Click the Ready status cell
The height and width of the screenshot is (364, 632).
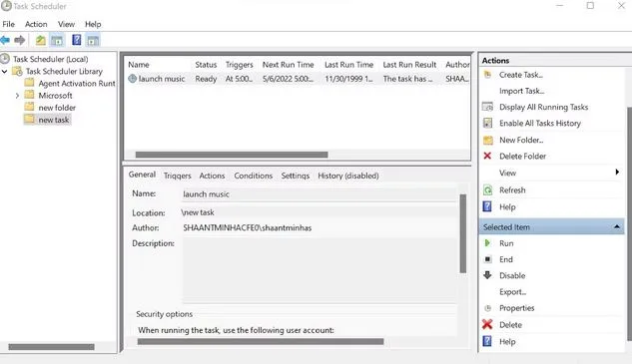(206, 79)
